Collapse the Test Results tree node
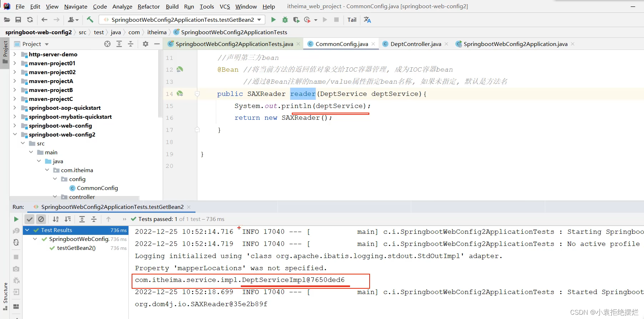The height and width of the screenshot is (319, 644). tap(27, 230)
